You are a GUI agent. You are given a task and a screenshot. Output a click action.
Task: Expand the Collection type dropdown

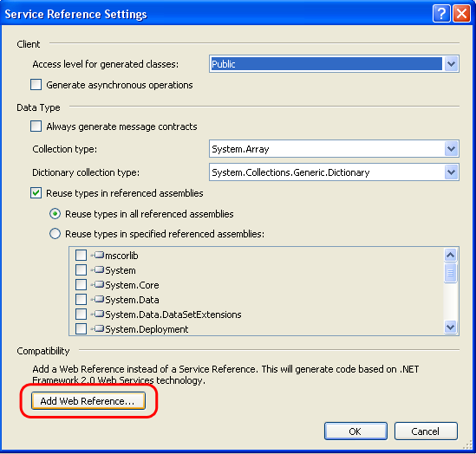coord(451,149)
